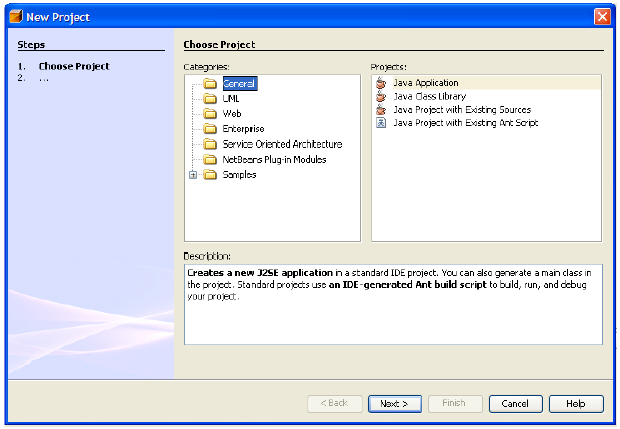Click the Web category folder icon
This screenshot has height=429, width=620.
coord(210,114)
